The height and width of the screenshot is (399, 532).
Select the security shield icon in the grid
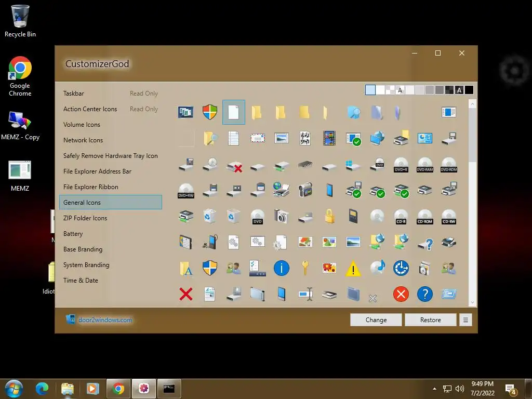(x=210, y=112)
